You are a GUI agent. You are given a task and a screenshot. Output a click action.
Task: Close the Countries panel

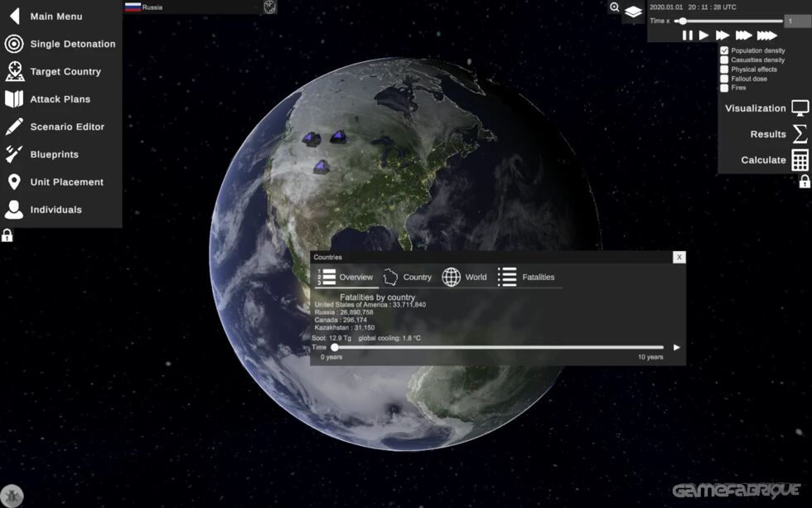coord(679,258)
